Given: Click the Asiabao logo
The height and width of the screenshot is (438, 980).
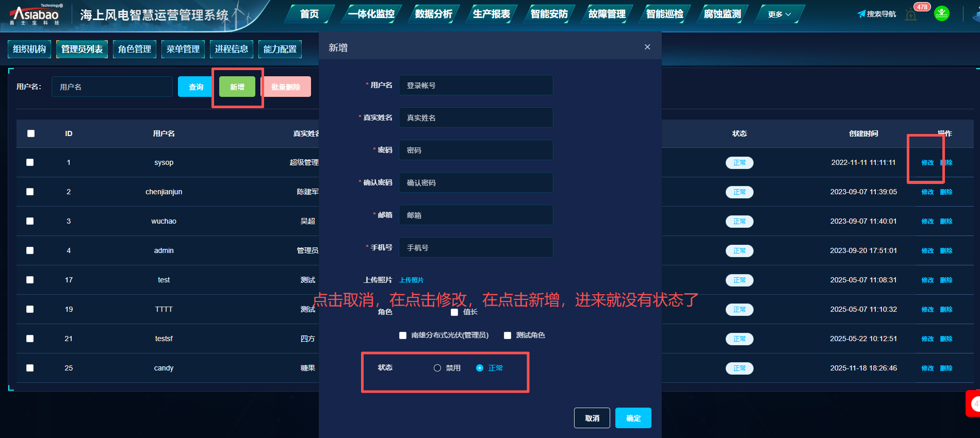Looking at the screenshot, I should [x=36, y=14].
